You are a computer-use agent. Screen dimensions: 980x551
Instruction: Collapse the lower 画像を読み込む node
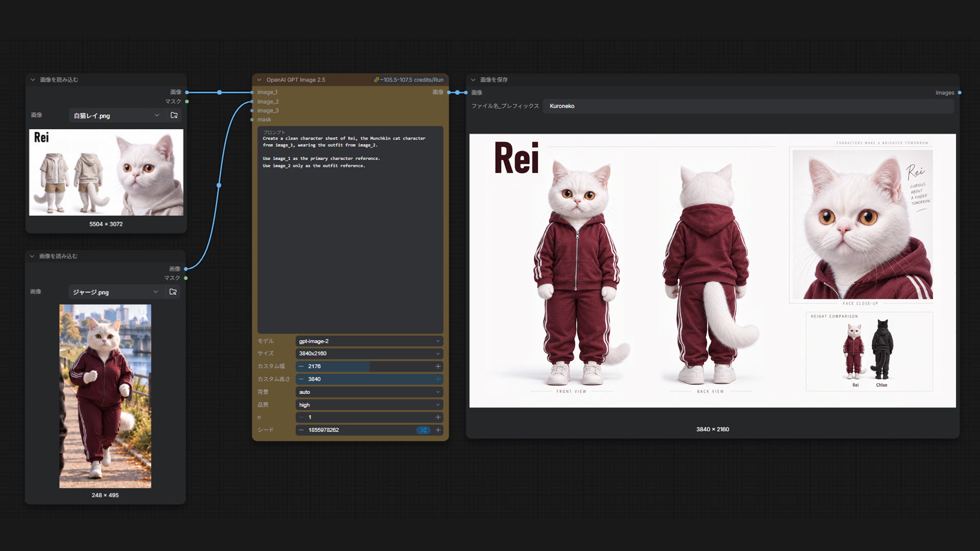click(x=32, y=256)
